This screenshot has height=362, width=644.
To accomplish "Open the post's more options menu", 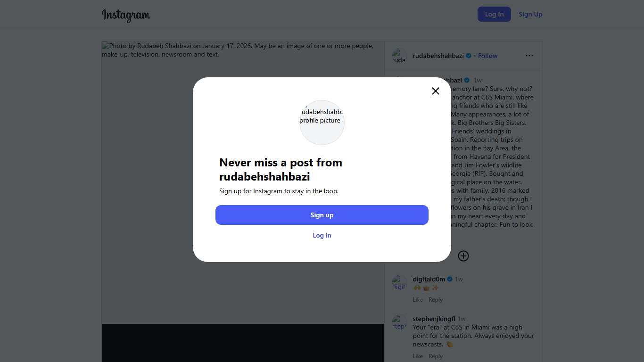I will 529,56.
